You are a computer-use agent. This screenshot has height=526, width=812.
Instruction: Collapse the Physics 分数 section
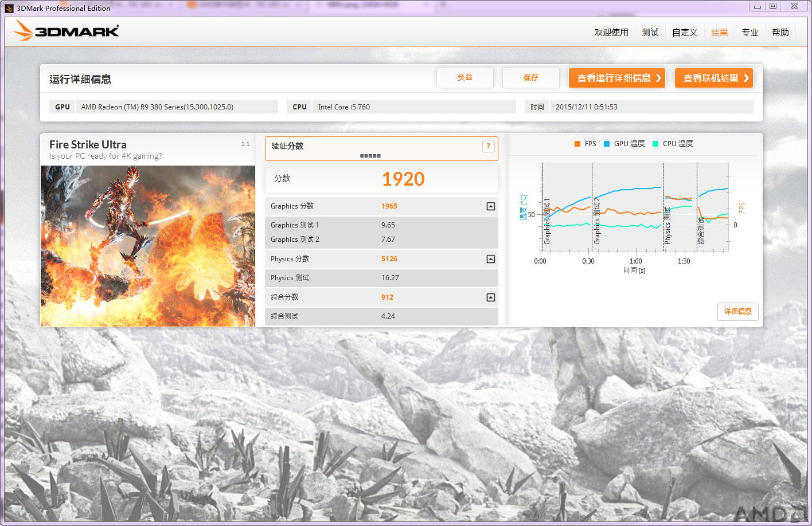491,259
